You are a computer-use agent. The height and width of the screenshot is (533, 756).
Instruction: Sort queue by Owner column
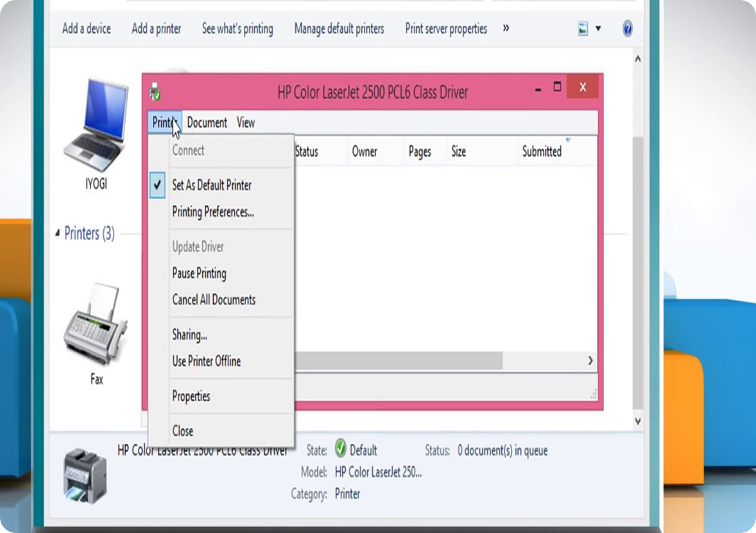pos(376,152)
